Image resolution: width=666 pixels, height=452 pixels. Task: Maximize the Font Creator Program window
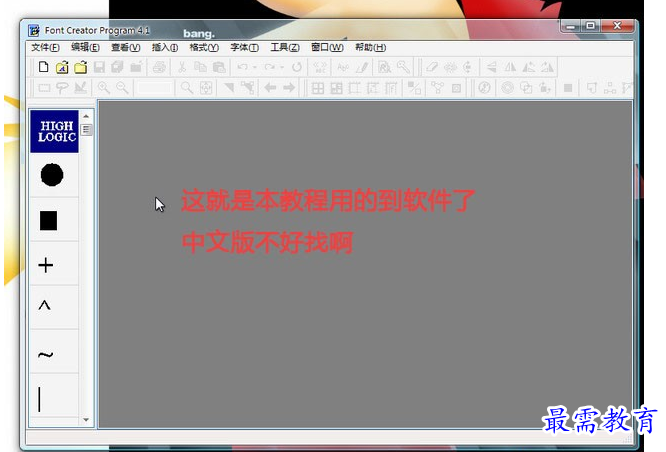point(590,26)
